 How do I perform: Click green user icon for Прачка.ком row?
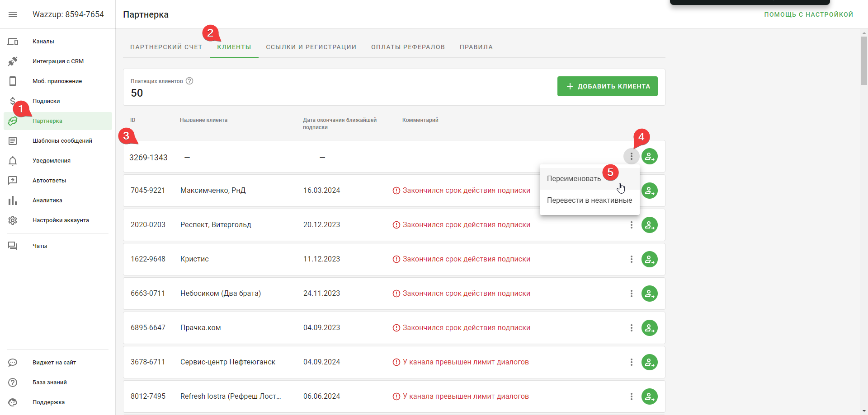click(x=650, y=328)
